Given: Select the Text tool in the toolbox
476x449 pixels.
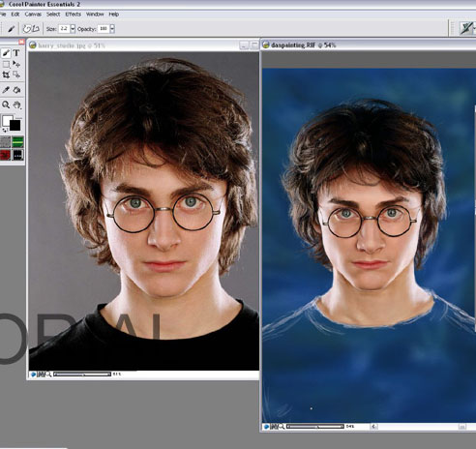Looking at the screenshot, I should click(x=16, y=53).
